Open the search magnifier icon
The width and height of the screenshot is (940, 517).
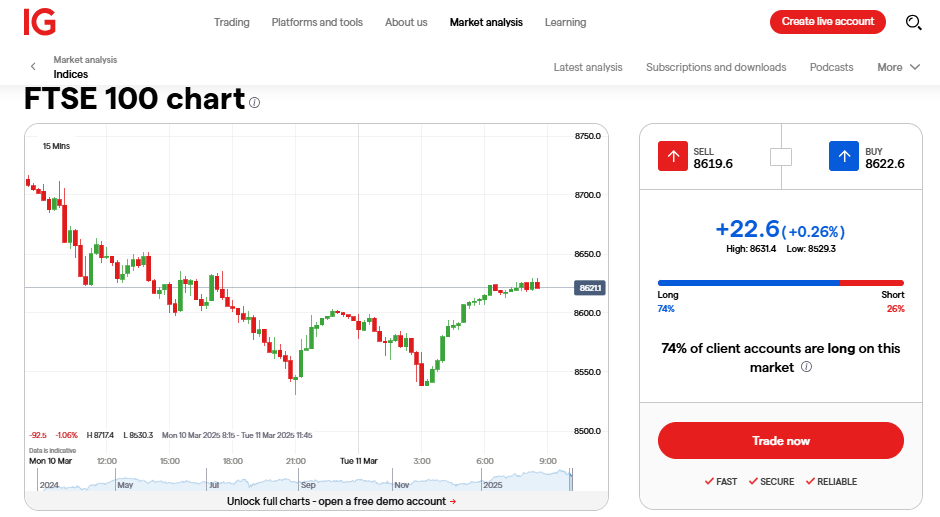point(913,22)
